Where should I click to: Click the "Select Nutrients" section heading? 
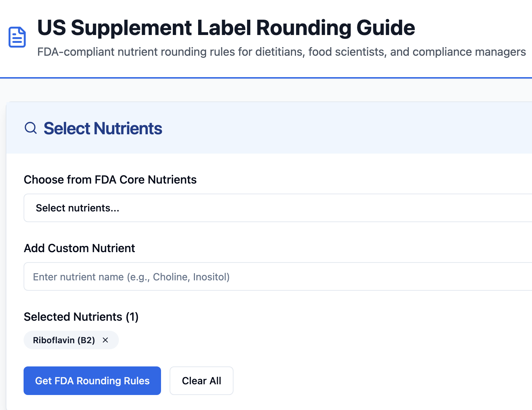pyautogui.click(x=103, y=129)
